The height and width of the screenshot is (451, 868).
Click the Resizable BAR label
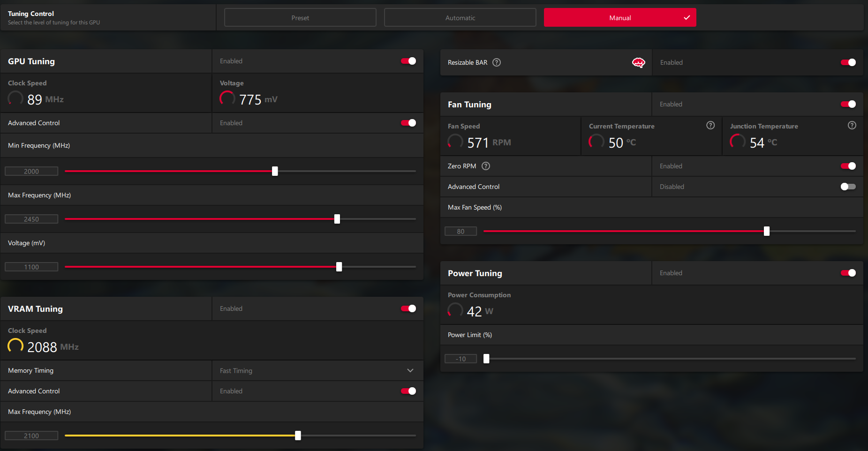click(x=468, y=62)
